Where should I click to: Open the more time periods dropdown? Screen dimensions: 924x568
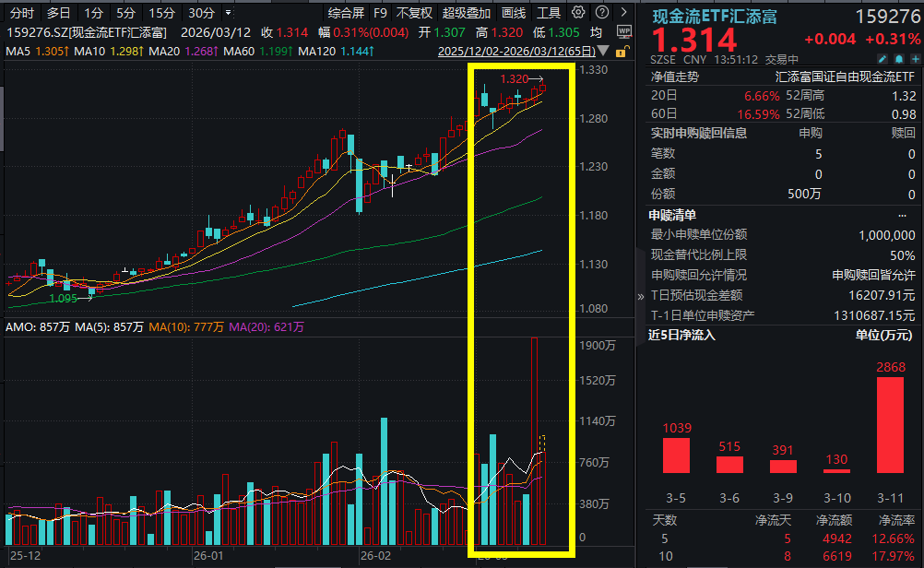coord(227,13)
